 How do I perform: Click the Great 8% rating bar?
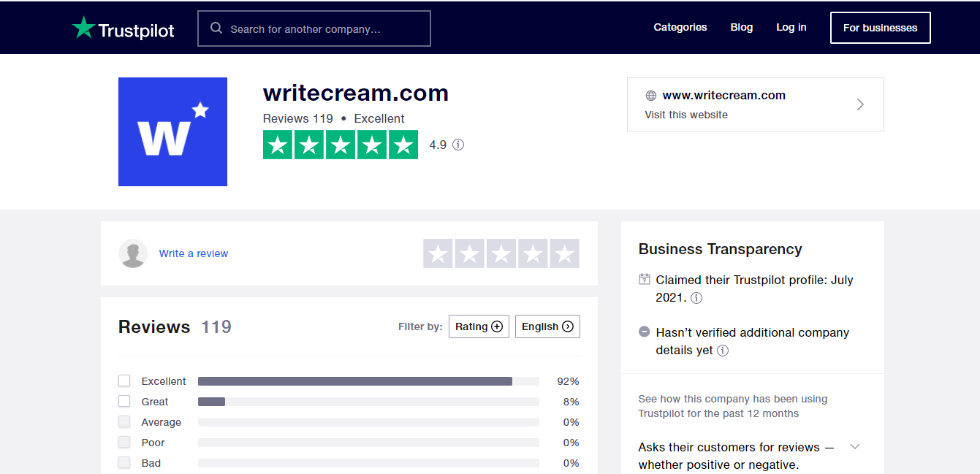pyautogui.click(x=368, y=402)
